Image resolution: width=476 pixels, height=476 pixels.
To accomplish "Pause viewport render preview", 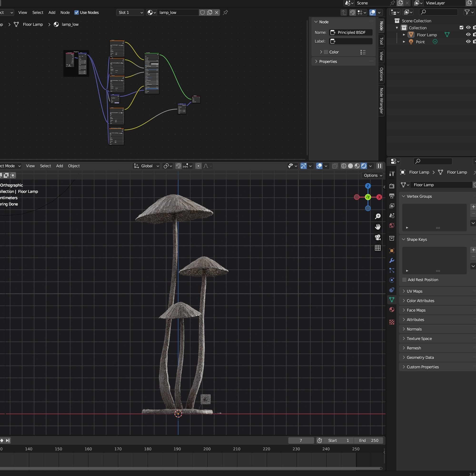I will [x=379, y=166].
